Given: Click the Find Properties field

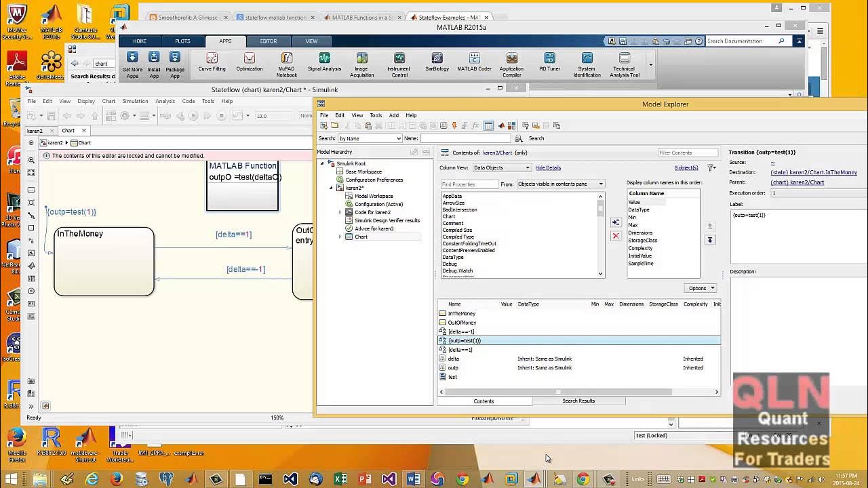Looking at the screenshot, I should point(469,184).
